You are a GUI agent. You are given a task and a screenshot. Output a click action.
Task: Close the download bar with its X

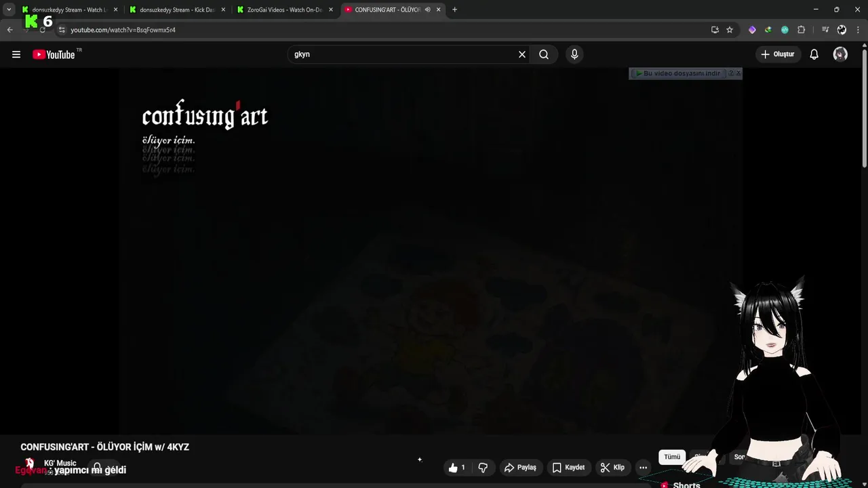[738, 73]
